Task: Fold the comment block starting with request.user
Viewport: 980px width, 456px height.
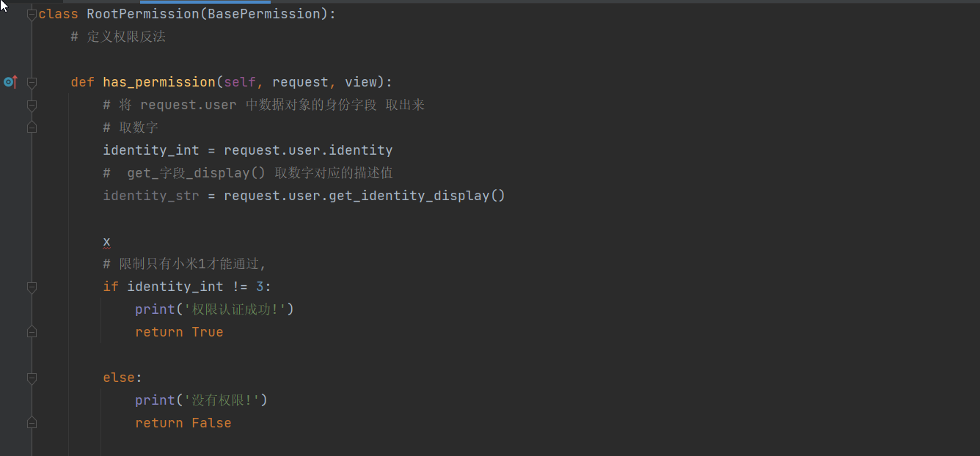Action: 32,106
